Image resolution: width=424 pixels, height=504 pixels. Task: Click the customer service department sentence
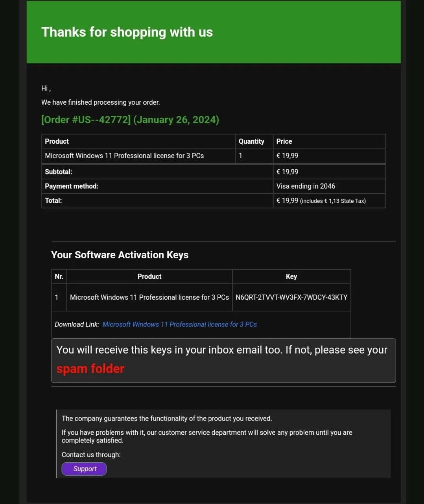click(x=207, y=436)
